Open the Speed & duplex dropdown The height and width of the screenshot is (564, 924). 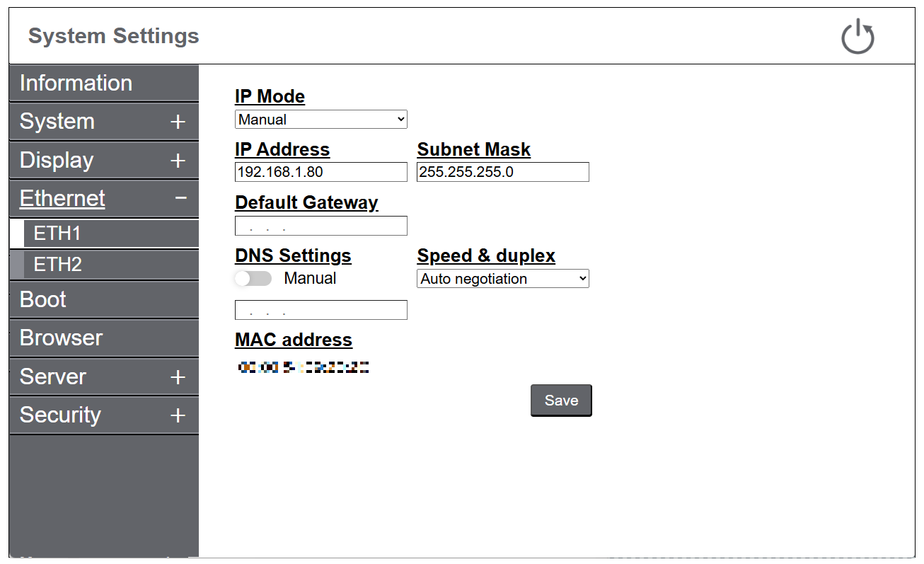coord(502,279)
